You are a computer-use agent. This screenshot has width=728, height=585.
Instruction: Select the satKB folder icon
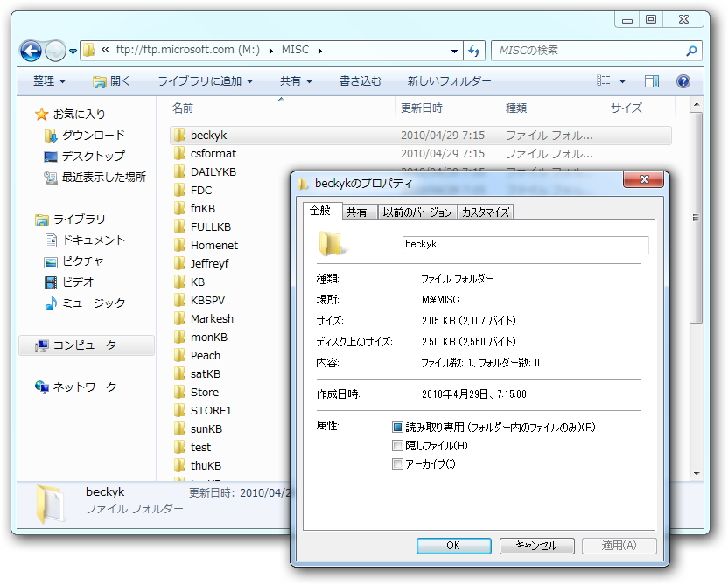[179, 373]
